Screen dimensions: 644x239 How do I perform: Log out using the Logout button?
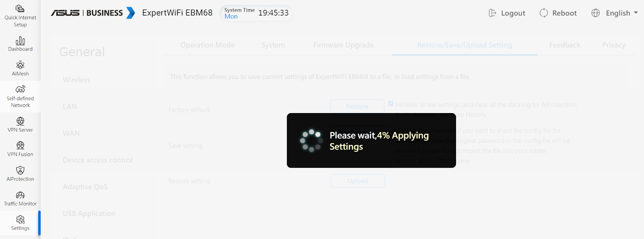point(507,13)
